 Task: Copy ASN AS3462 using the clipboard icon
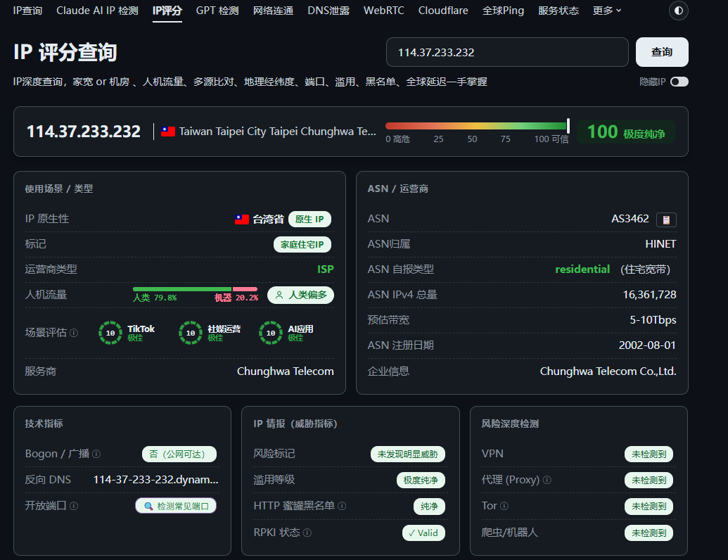coord(666,219)
